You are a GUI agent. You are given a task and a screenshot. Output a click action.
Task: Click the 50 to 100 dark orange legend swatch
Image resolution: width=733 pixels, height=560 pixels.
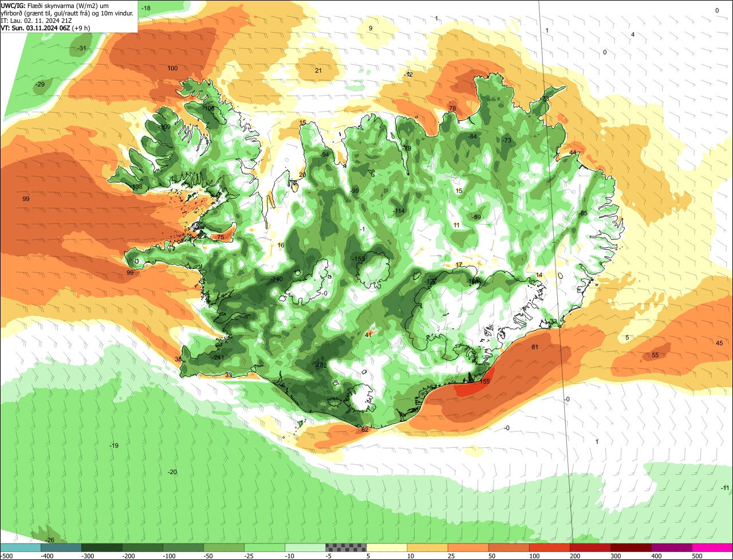509,547
